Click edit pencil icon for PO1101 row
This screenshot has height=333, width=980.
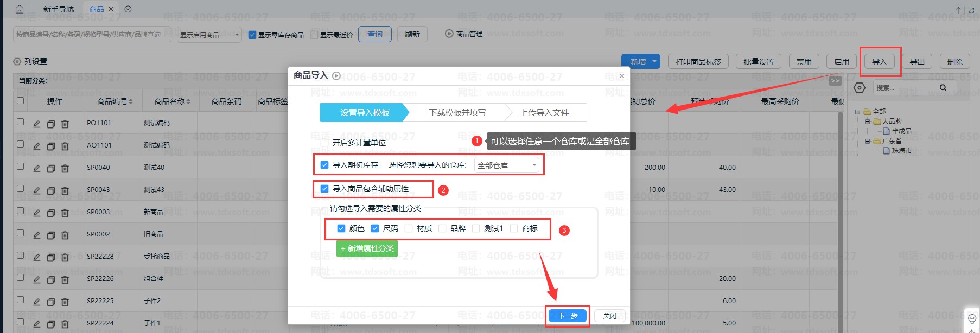coord(37,124)
